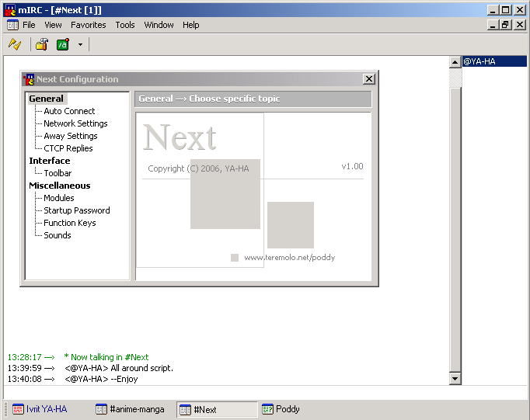The width and height of the screenshot is (530, 420).
Task: Select the Interface category
Action: 50,161
